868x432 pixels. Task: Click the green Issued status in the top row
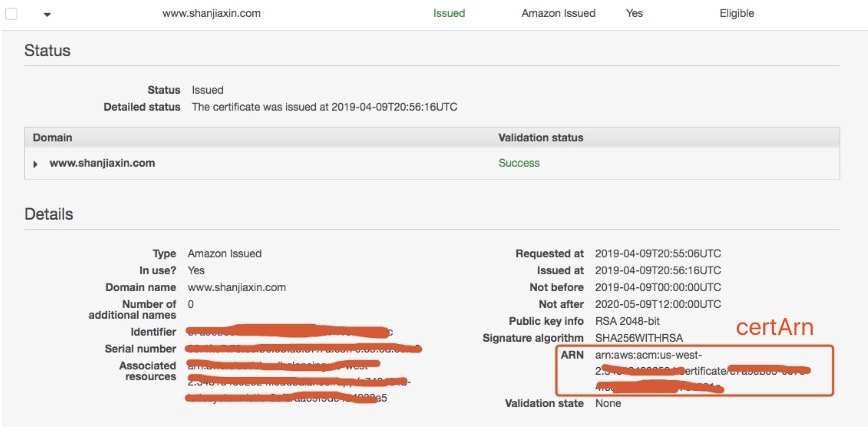(x=449, y=13)
